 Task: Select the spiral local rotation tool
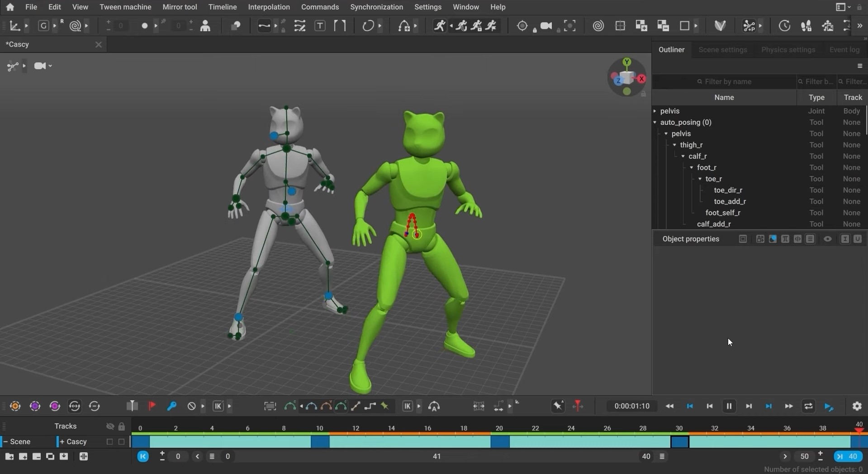75,26
